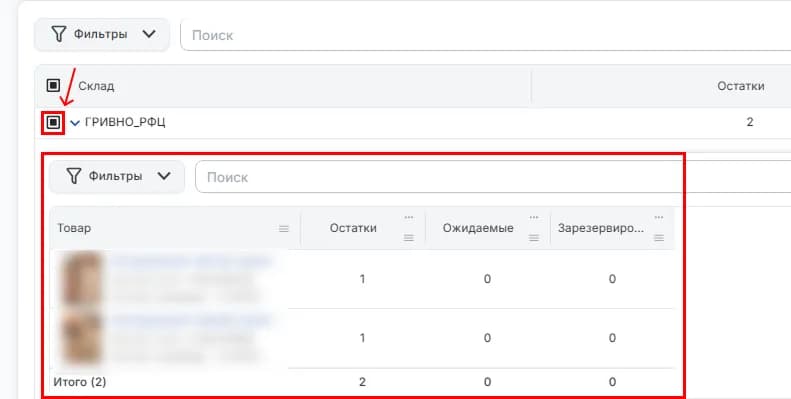The height and width of the screenshot is (399, 791).
Task: Open the Ожидаемые column hamburger menu
Action: (x=534, y=238)
